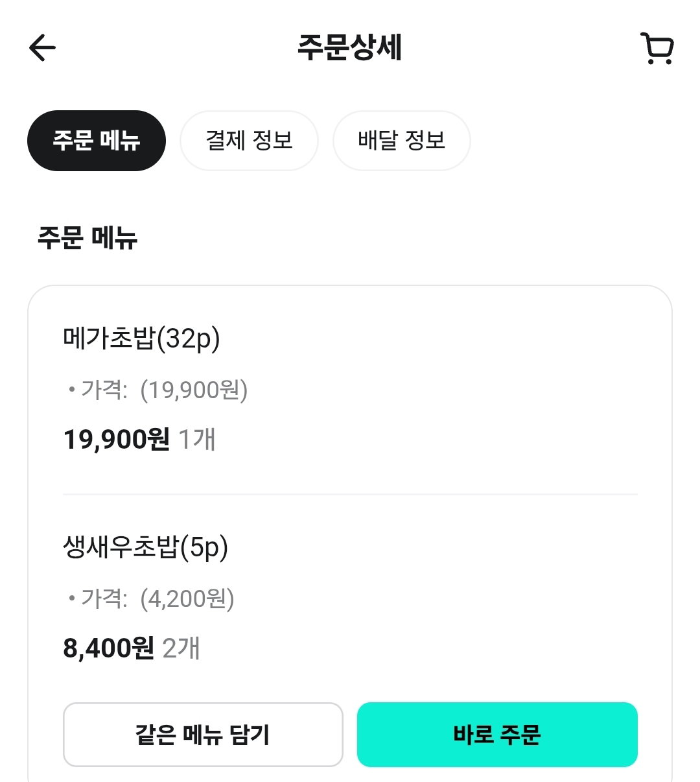The height and width of the screenshot is (782, 700).
Task: Click the 주문상세 page title
Action: tap(350, 48)
